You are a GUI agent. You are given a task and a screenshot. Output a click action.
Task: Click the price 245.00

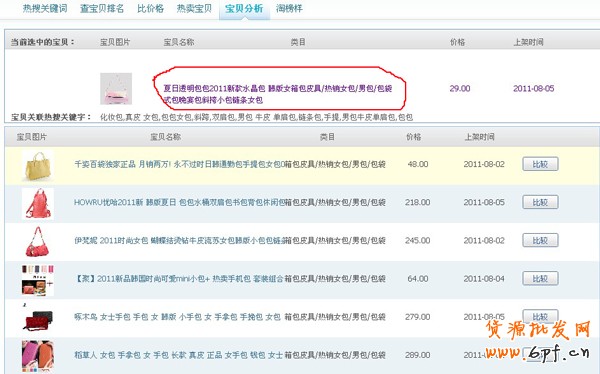point(417,240)
